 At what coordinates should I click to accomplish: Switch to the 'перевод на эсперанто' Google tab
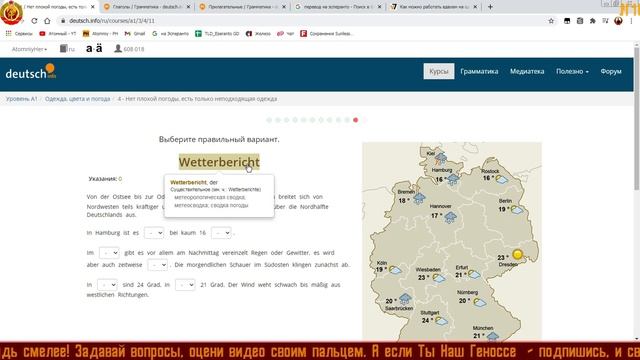[x=338, y=7]
